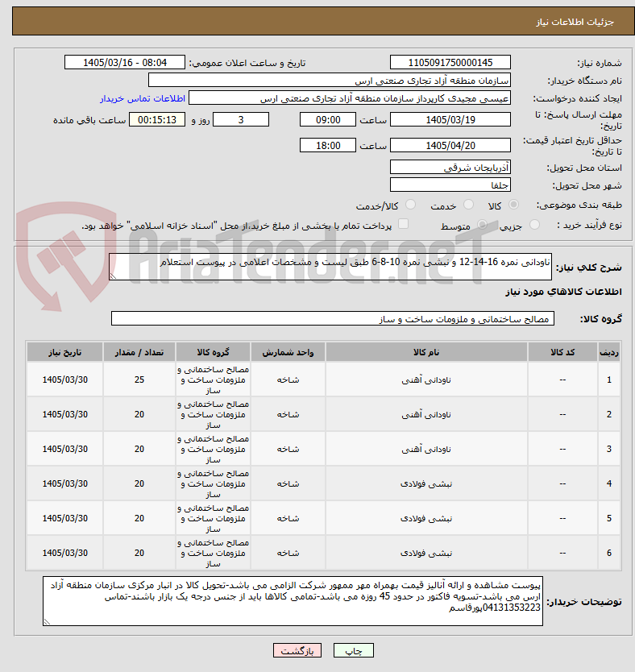Click نبشی فولادی in row 5
The width and height of the screenshot is (635, 672).
coord(426,519)
